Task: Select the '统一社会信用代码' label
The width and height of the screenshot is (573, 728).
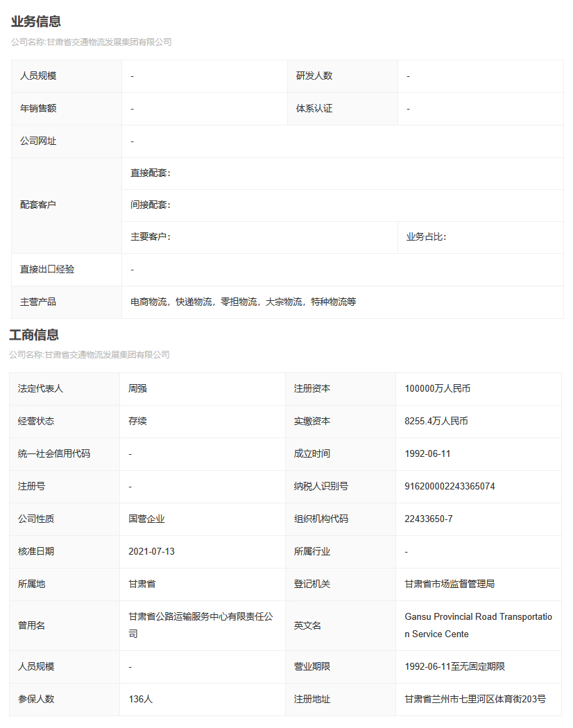Action: (x=54, y=453)
